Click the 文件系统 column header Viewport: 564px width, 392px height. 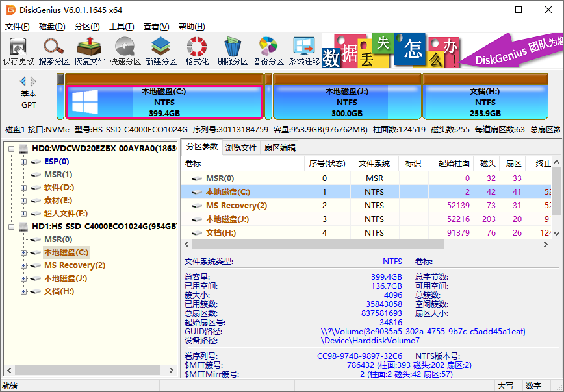pyautogui.click(x=374, y=164)
